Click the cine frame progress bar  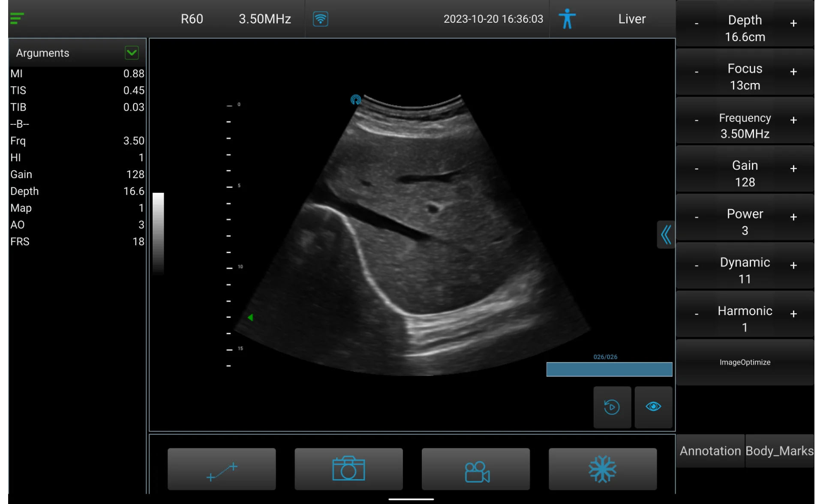[x=609, y=369]
